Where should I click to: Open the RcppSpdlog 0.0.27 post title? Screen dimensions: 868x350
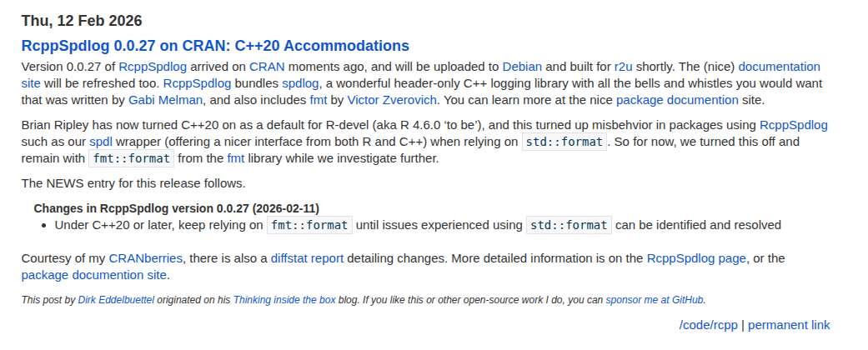click(x=215, y=46)
